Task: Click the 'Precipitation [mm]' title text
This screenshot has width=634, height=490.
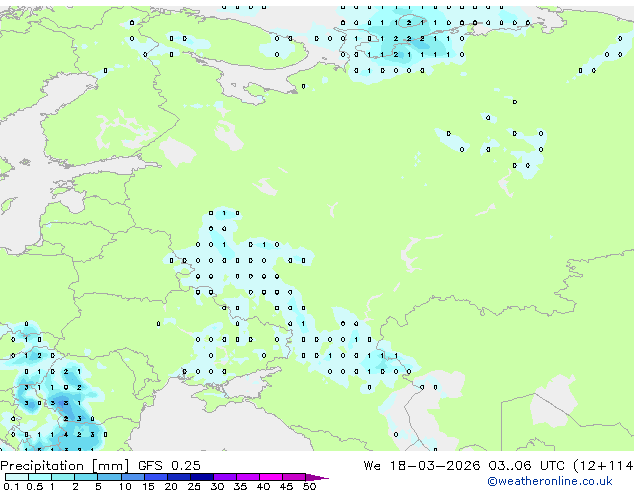Action: (x=65, y=465)
